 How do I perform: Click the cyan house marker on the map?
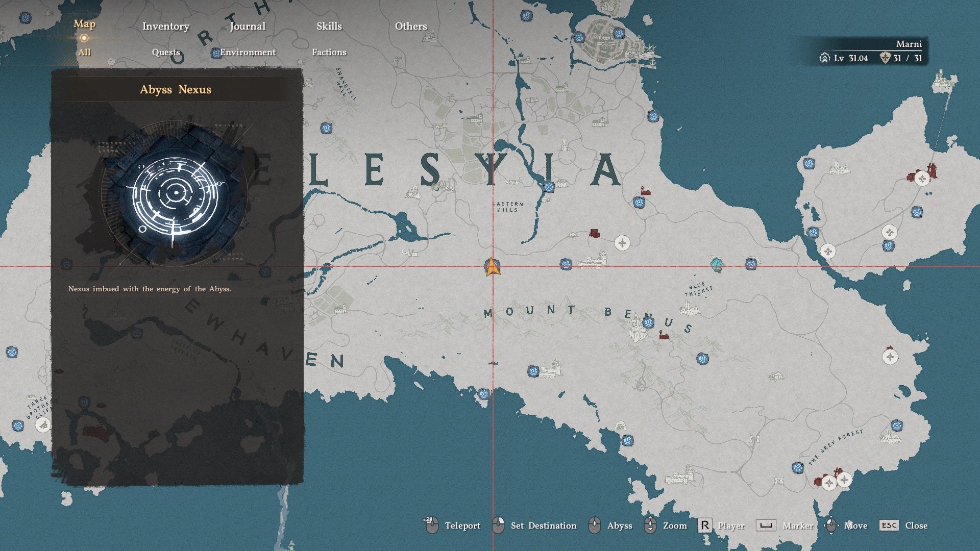(x=717, y=264)
